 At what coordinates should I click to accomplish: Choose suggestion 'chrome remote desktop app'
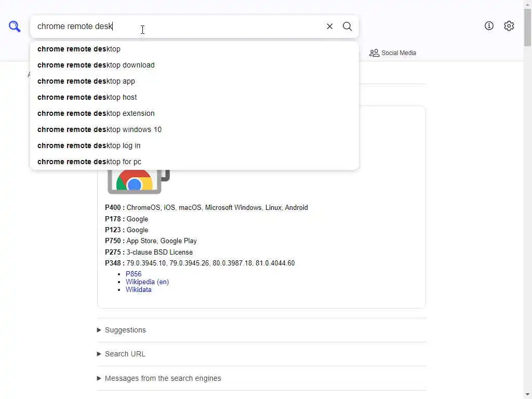click(x=194, y=81)
